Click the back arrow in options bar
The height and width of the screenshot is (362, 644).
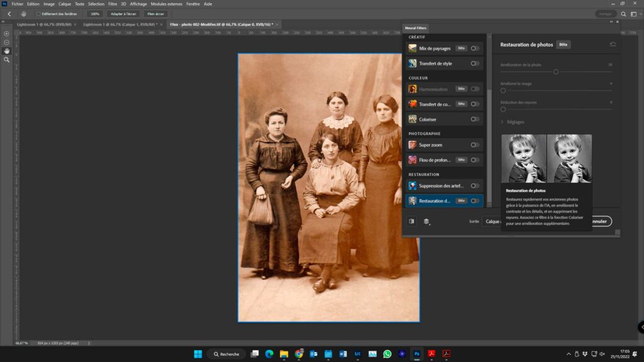(x=9, y=13)
